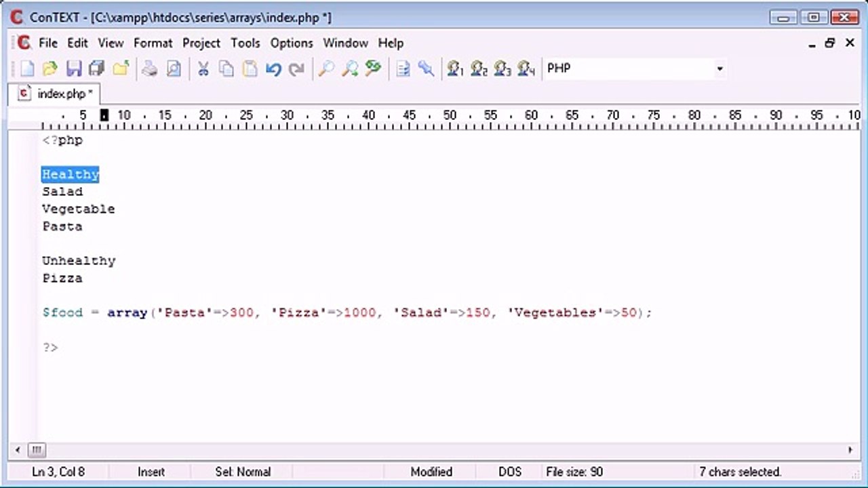The height and width of the screenshot is (488, 868).
Task: Run user command 1 icon
Action: pos(455,68)
